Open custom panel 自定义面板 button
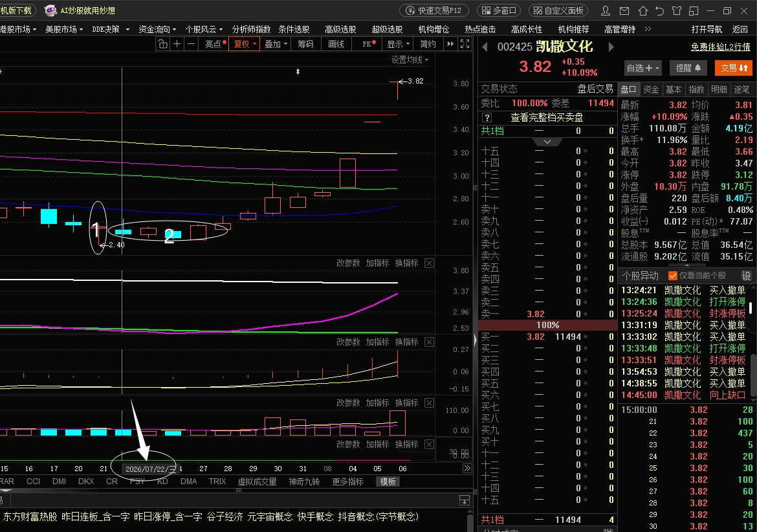The width and height of the screenshot is (757, 532). (x=558, y=10)
